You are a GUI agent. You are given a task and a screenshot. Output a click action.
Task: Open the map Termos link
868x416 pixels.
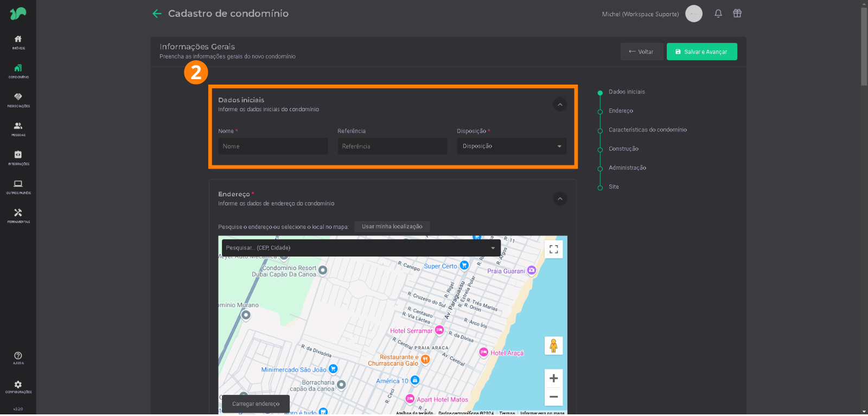click(x=507, y=413)
